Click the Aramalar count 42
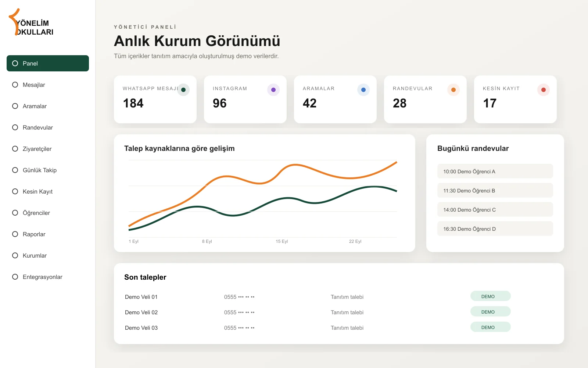The width and height of the screenshot is (588, 368). [x=310, y=103]
